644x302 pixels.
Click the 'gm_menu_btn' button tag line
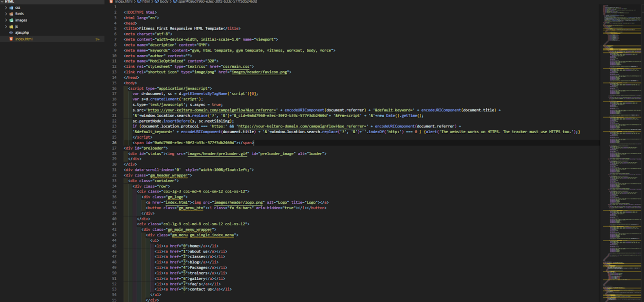(236, 208)
